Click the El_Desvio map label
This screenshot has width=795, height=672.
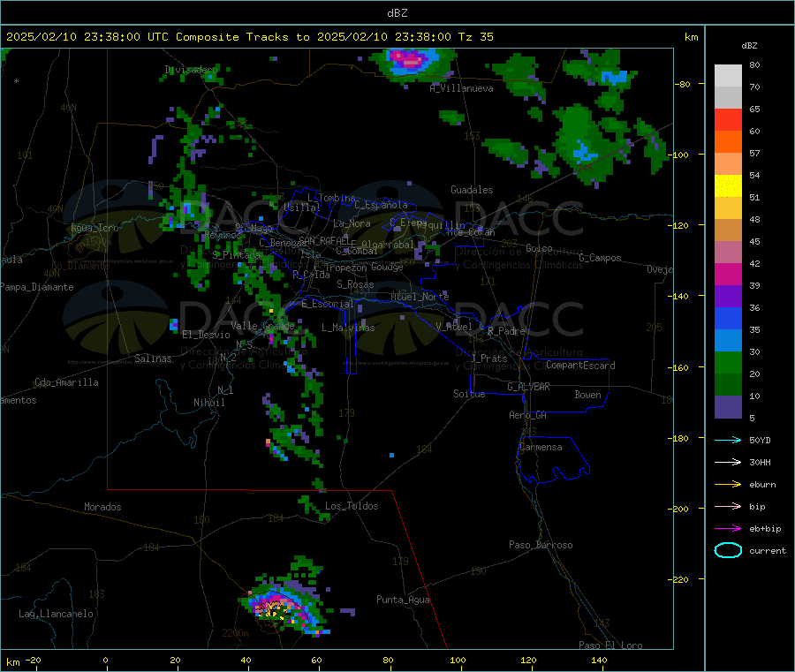[206, 335]
